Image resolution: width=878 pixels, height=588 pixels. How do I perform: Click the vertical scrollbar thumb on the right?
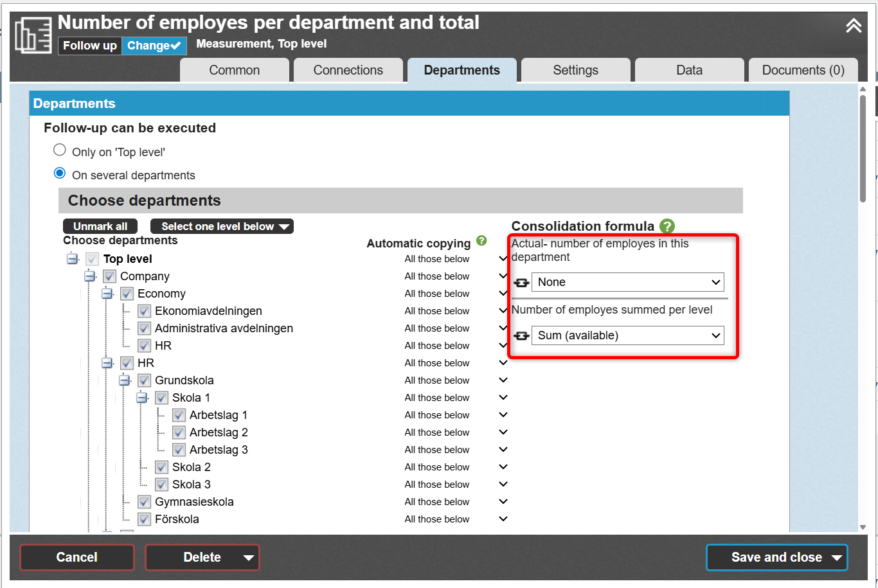[x=863, y=148]
